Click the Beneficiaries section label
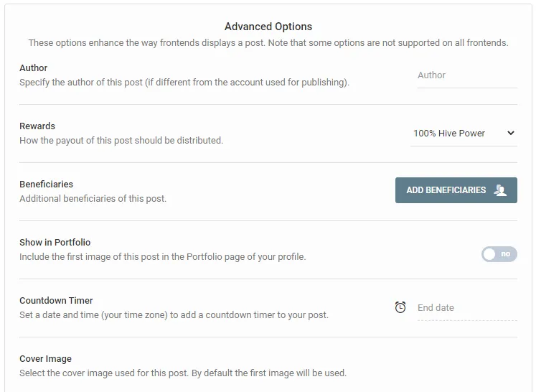The height and width of the screenshot is (392, 536). (46, 184)
